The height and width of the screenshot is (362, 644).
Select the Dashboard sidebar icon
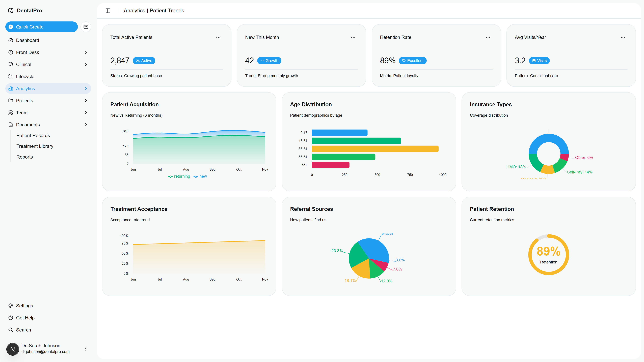(x=11, y=40)
